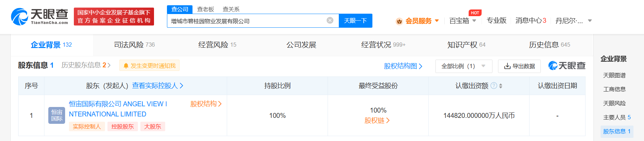
Task: Select the 查老板 search mode tab
Action: (x=205, y=9)
